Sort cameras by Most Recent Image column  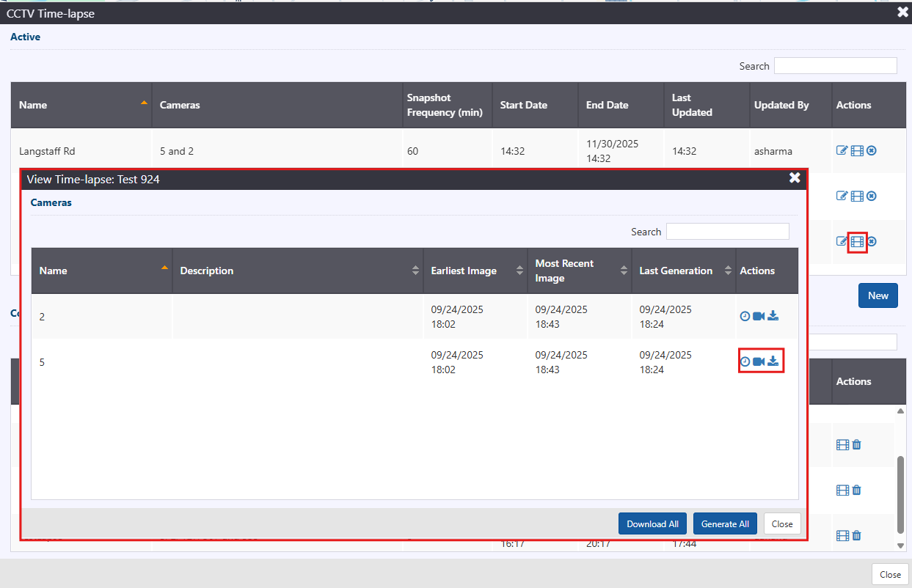point(579,271)
